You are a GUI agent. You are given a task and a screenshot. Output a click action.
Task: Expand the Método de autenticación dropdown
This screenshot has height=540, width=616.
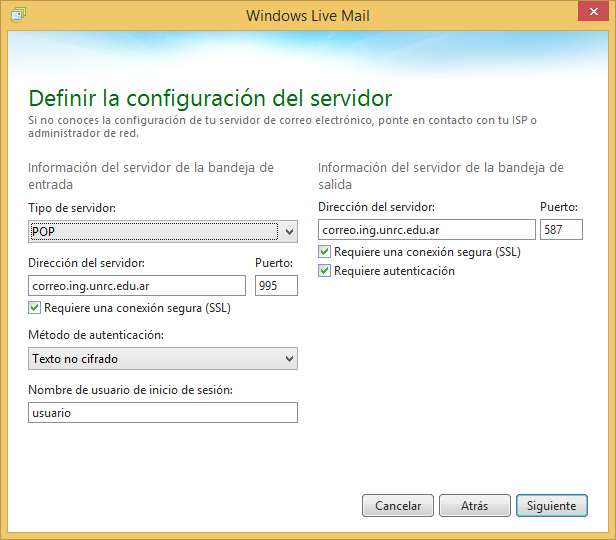pyautogui.click(x=163, y=359)
